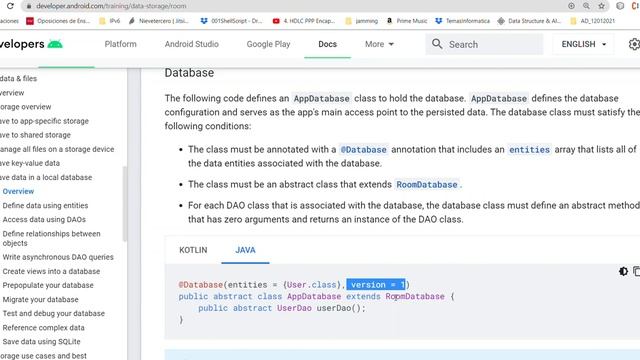Click the sidebar vertical scrollbar

click(124, 203)
